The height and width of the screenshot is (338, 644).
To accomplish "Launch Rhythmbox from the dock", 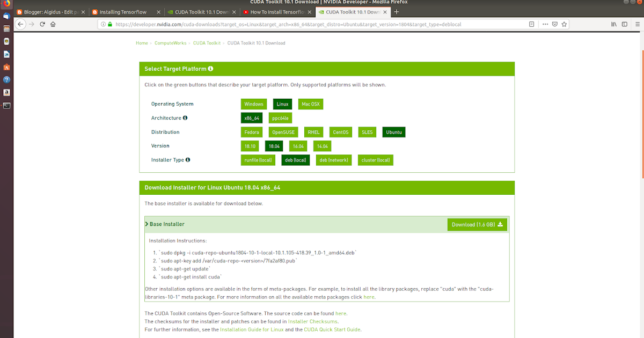I will (6, 41).
